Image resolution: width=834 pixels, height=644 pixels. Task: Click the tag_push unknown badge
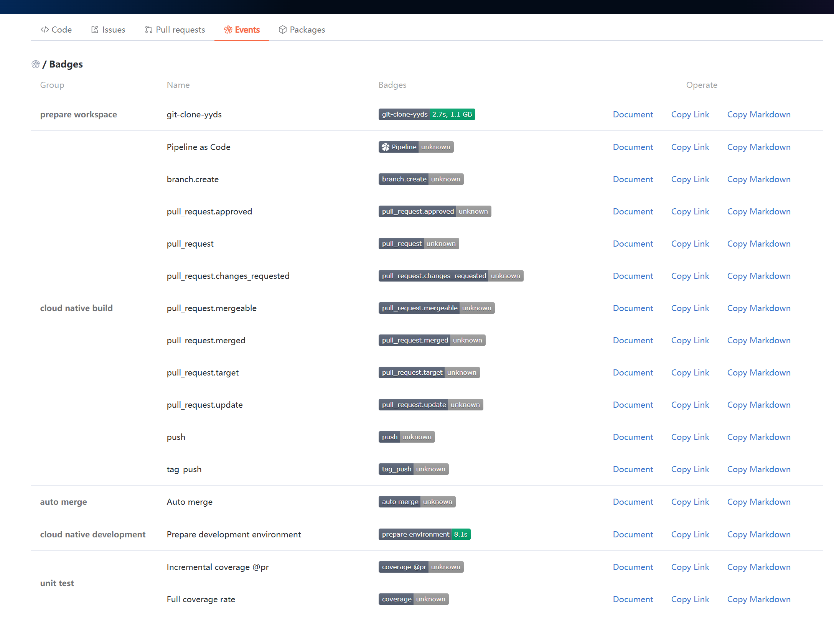[413, 469]
